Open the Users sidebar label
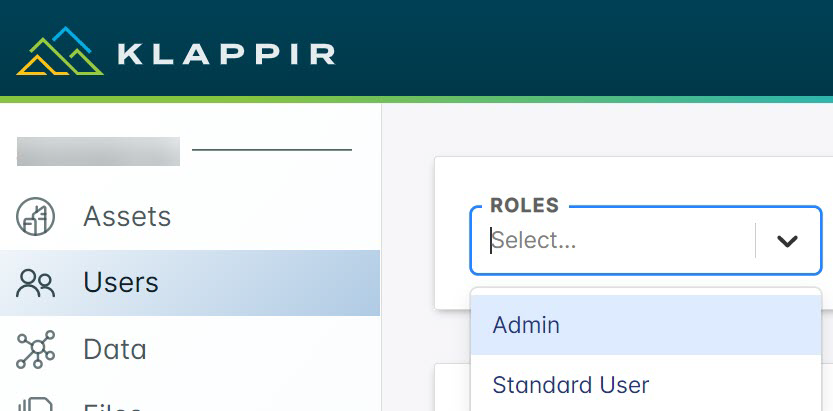The width and height of the screenshot is (833, 411). coord(121,282)
